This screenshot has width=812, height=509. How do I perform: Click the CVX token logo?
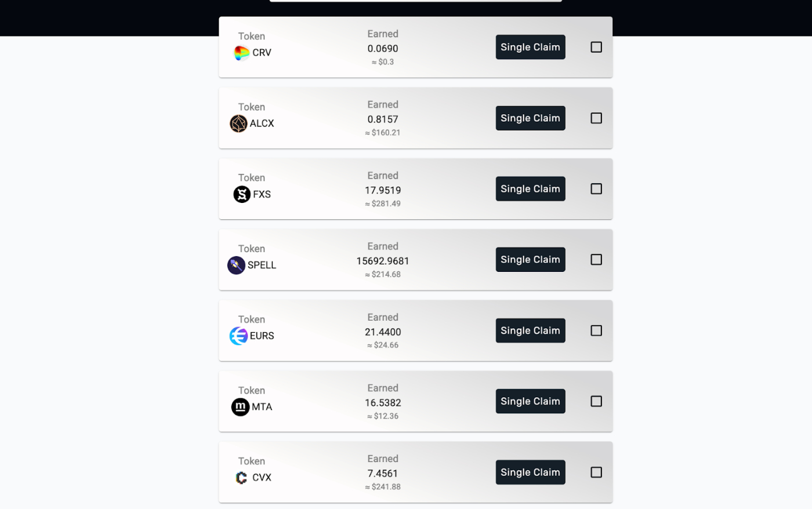pos(241,478)
